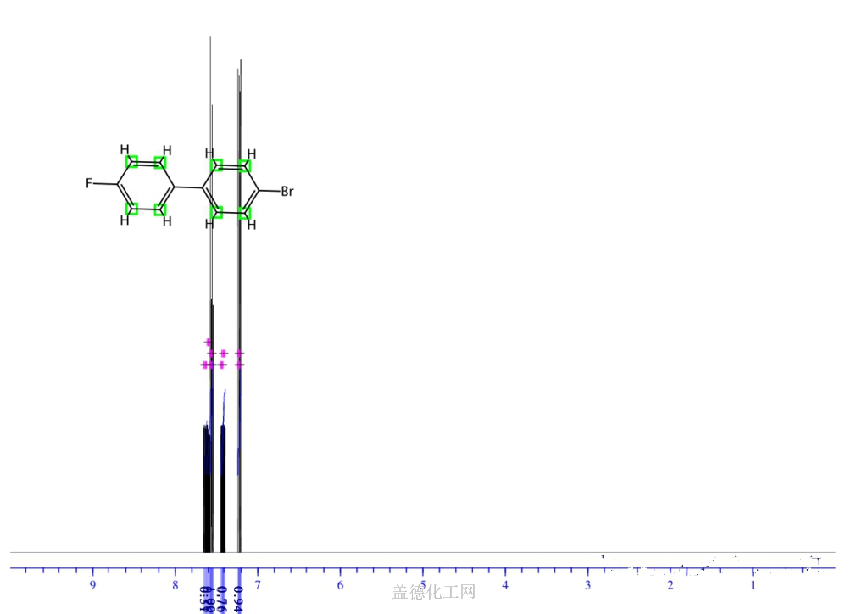Click the 0.76 integration value label
Screen dimensions: 868x614
click(222, 597)
